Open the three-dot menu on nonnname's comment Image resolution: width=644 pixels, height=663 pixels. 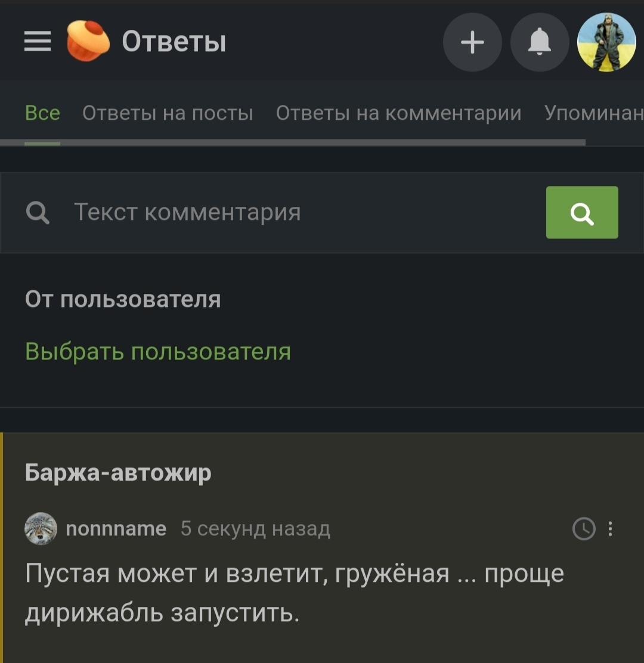610,529
